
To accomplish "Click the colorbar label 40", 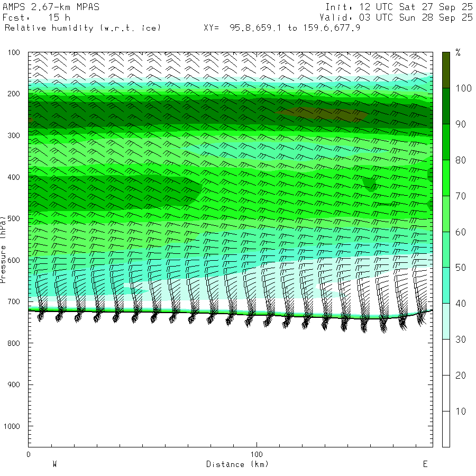I will tap(461, 304).
